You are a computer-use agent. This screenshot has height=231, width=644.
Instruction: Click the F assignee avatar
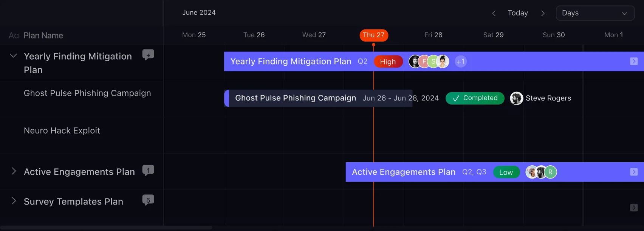(x=424, y=62)
